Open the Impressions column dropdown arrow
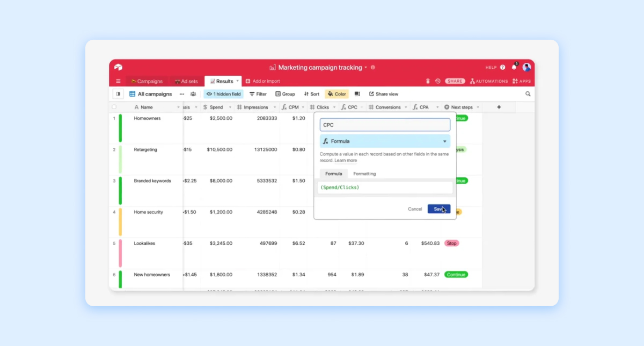The image size is (644, 346). point(275,107)
